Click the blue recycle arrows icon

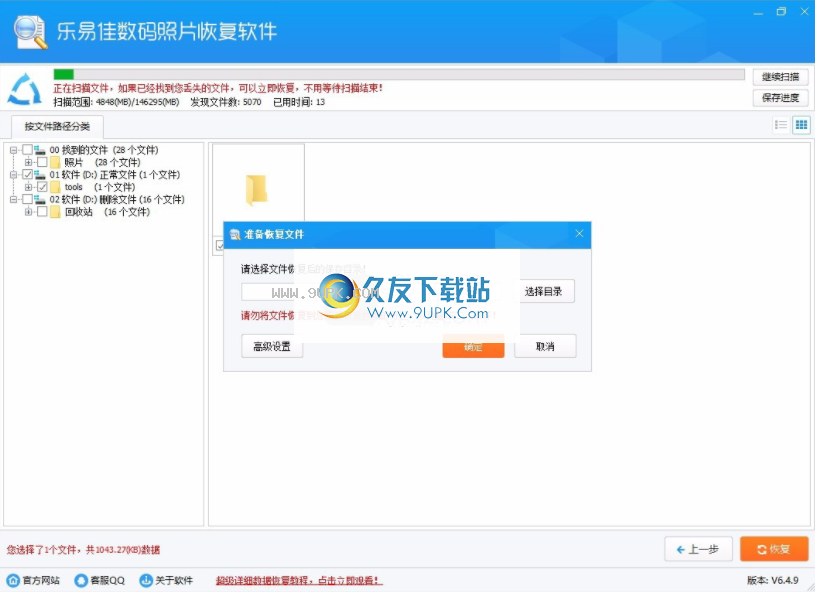pos(24,89)
